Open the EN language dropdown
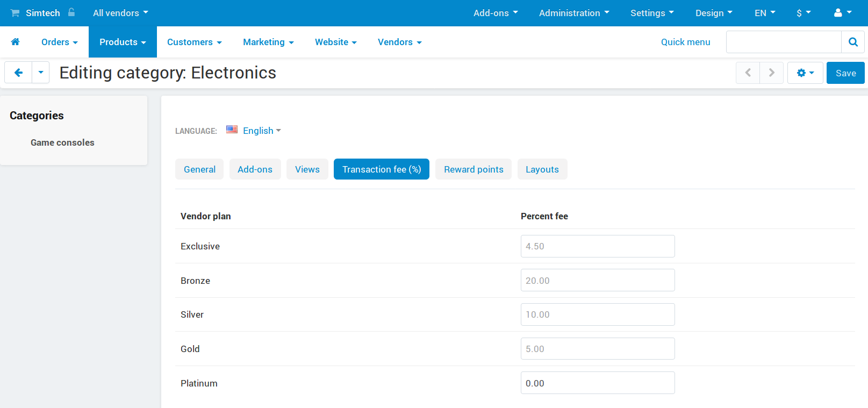868x408 pixels. click(x=765, y=13)
